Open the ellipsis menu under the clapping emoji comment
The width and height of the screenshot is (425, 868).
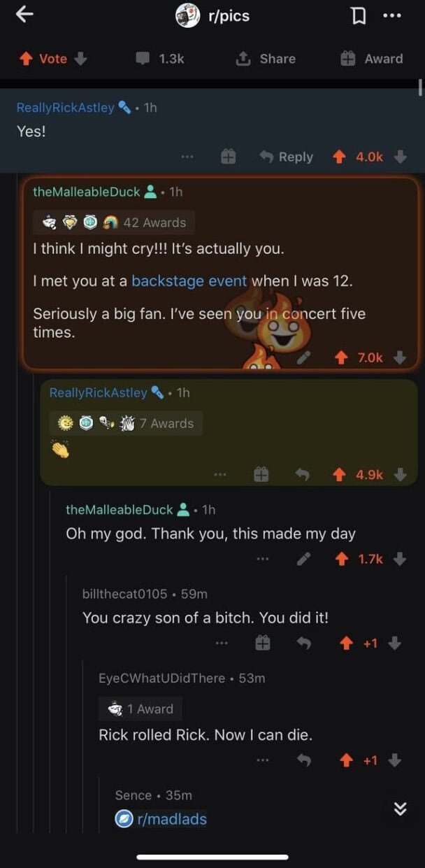tap(220, 474)
